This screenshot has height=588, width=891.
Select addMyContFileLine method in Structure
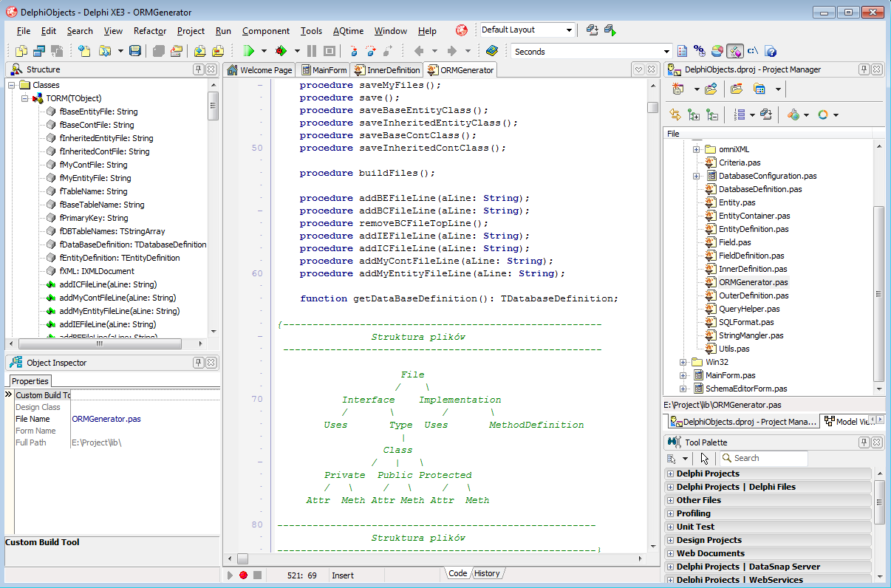117,298
